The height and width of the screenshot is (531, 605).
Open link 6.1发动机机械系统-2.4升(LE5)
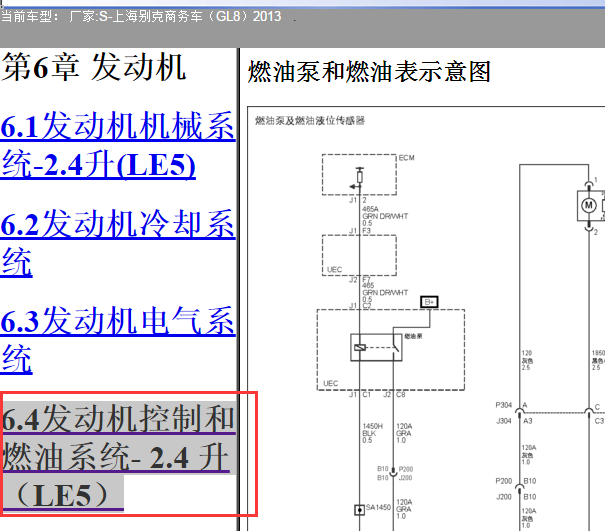(118, 145)
